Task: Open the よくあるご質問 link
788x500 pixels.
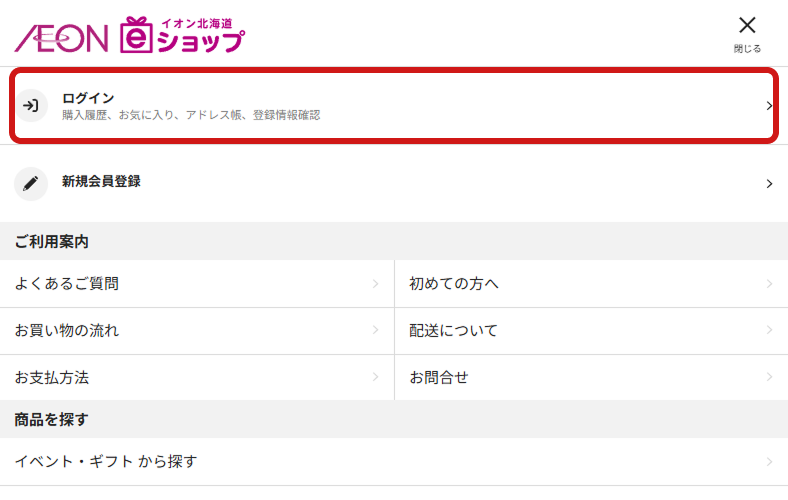Action: [x=67, y=284]
